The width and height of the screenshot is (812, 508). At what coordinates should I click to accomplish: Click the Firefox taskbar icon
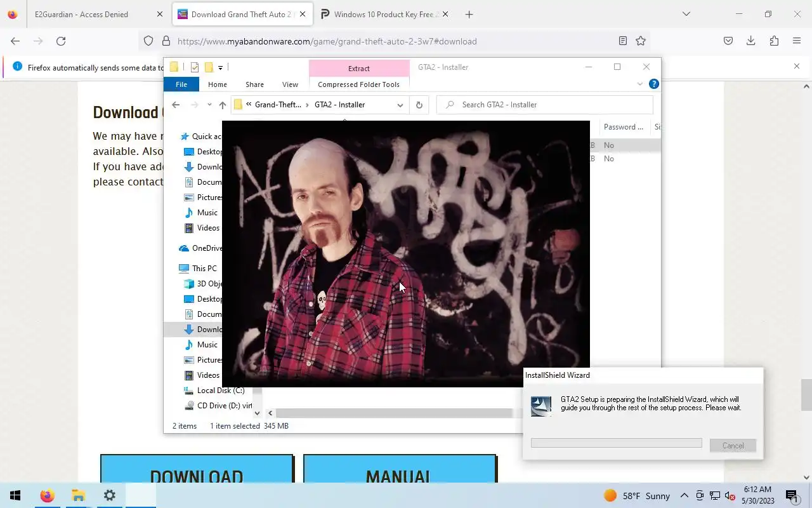(x=47, y=495)
